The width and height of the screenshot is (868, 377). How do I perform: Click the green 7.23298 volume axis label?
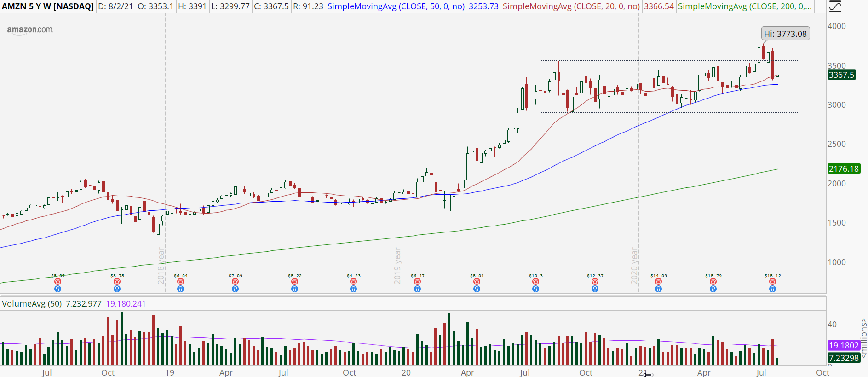click(x=844, y=358)
